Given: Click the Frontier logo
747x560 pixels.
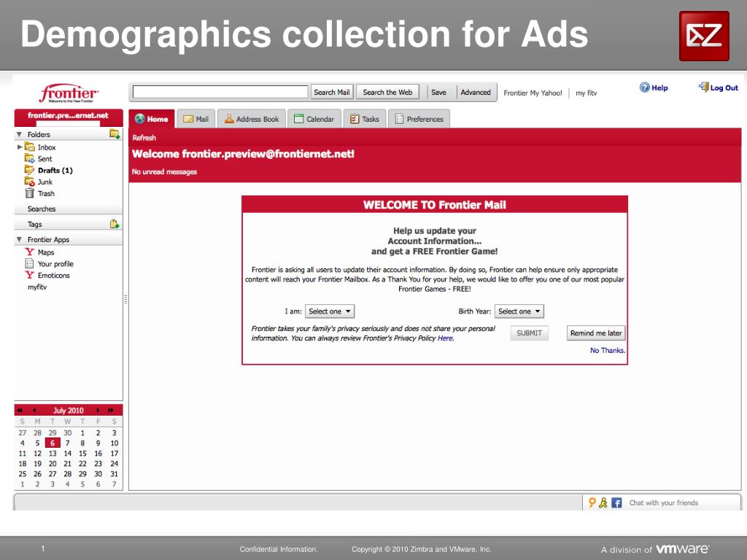Looking at the screenshot, I should click(69, 93).
